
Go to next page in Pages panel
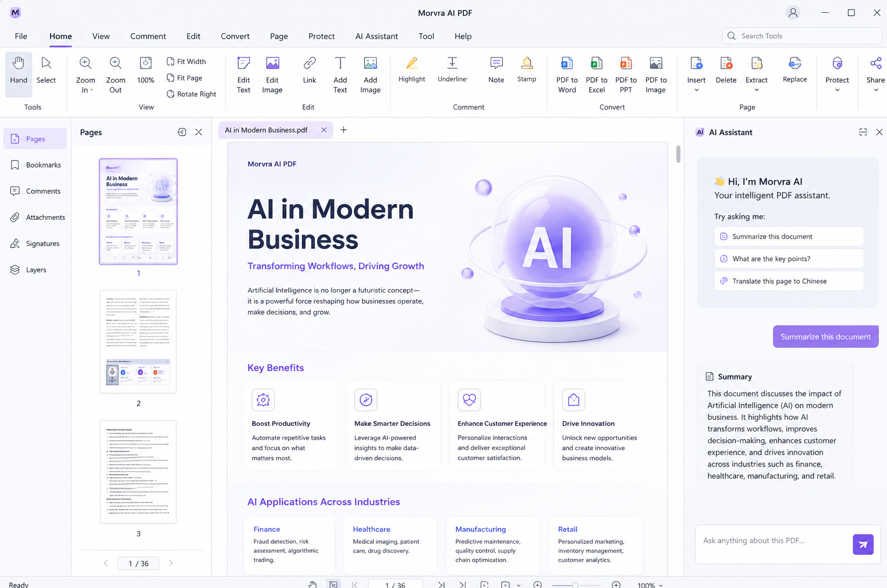point(171,563)
